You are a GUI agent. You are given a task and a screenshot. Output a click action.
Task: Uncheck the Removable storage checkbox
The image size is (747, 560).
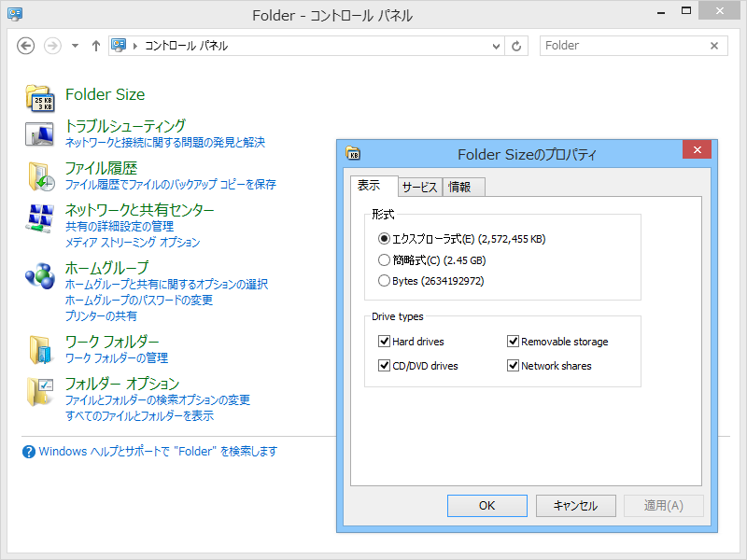(513, 341)
